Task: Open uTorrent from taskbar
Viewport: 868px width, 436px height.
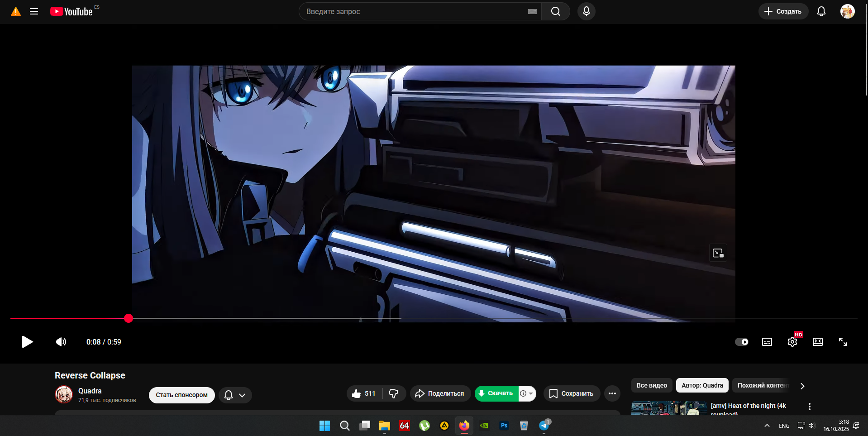Action: click(424, 426)
